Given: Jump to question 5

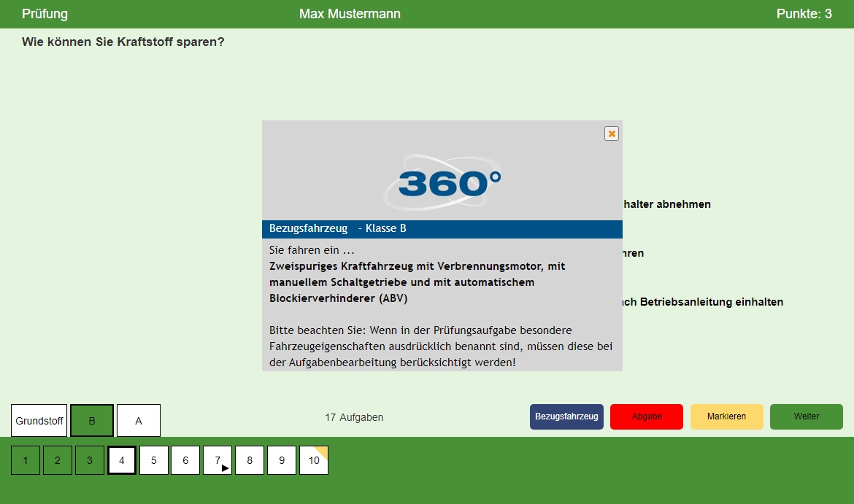Looking at the screenshot, I should click(x=153, y=460).
